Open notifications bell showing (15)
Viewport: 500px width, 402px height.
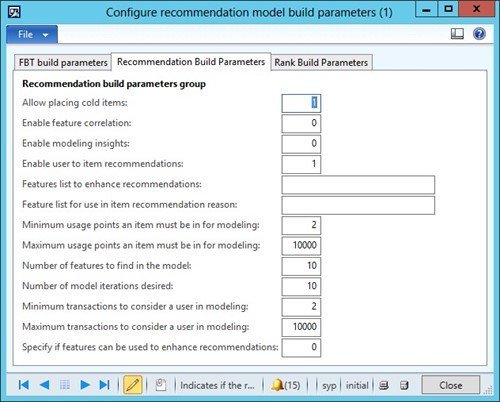[x=286, y=385]
